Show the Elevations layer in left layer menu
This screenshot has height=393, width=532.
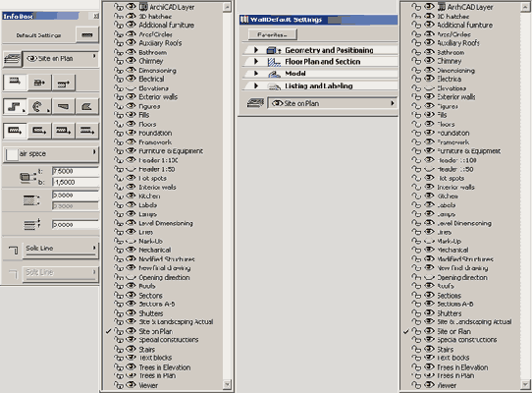point(131,88)
